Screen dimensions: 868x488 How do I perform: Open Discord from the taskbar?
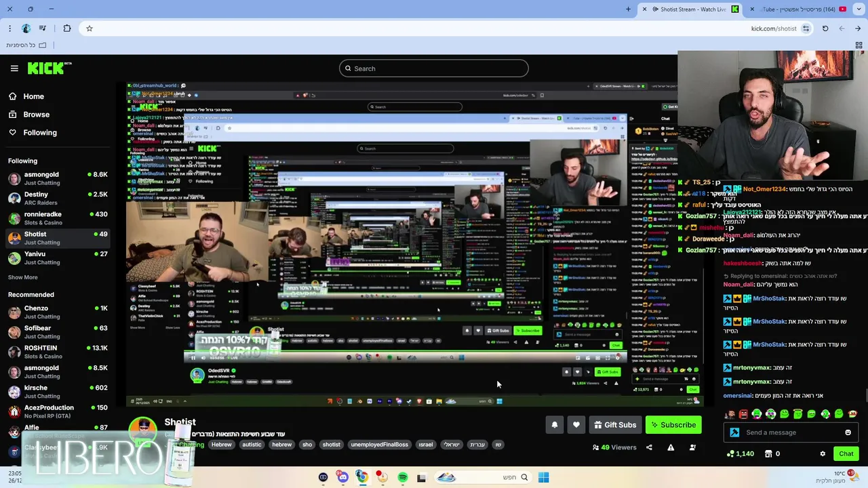(x=342, y=477)
